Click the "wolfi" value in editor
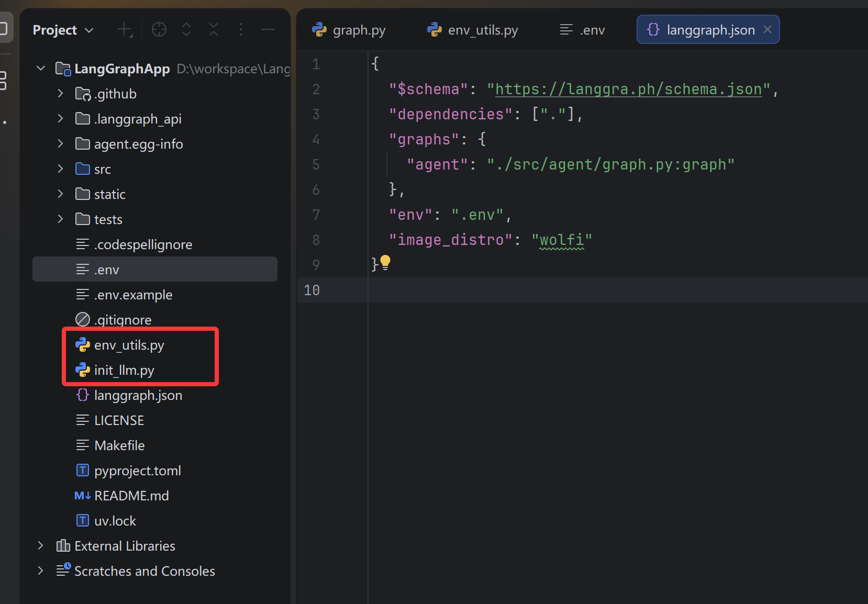 562,240
